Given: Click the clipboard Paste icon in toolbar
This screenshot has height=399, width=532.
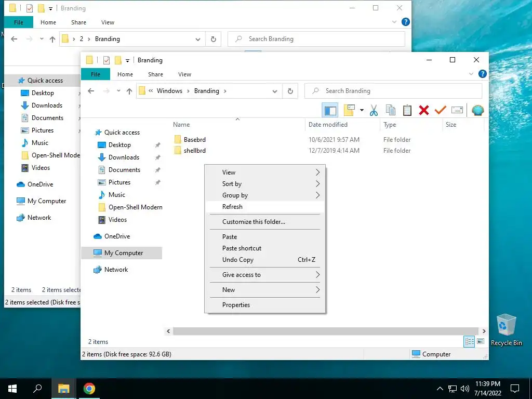Looking at the screenshot, I should coord(407,110).
